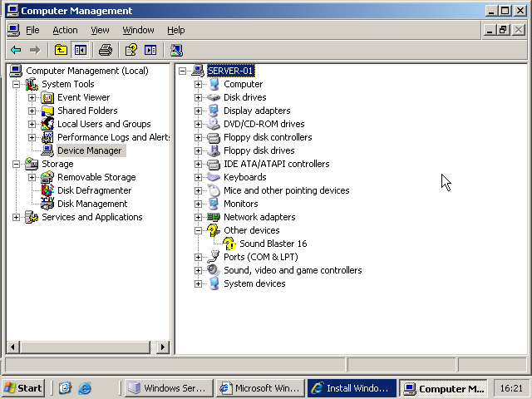Click the Forward arrow toolbar button
This screenshot has width=532, height=399.
pyautogui.click(x=35, y=50)
